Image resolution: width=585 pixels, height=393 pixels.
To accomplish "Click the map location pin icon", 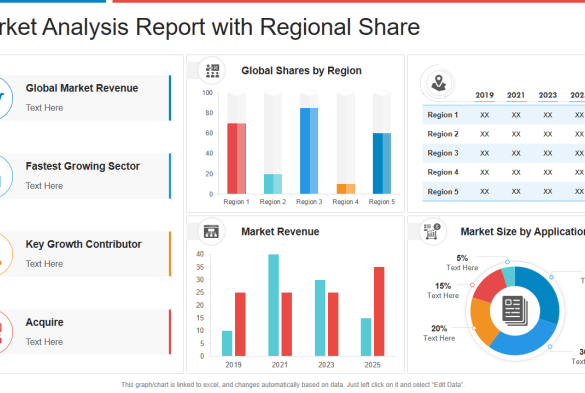I will [x=438, y=83].
